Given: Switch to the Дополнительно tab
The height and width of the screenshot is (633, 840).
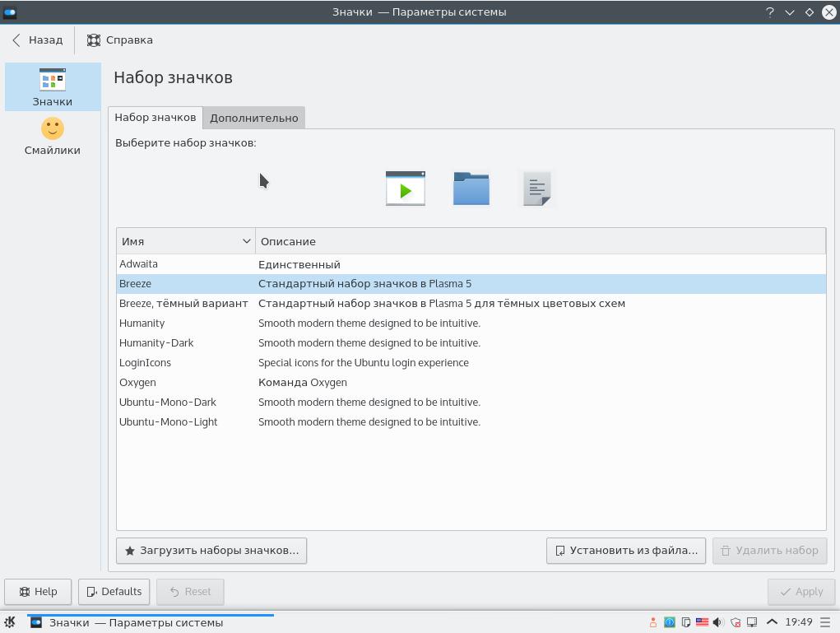Looking at the screenshot, I should click(253, 118).
